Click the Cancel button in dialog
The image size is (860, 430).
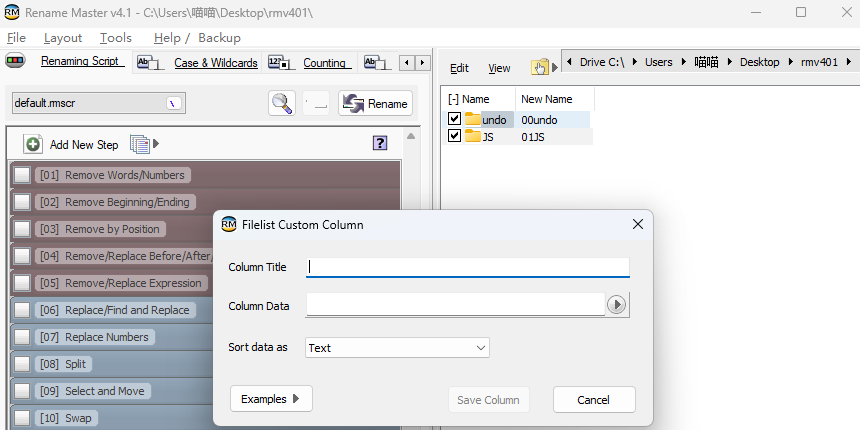[594, 400]
